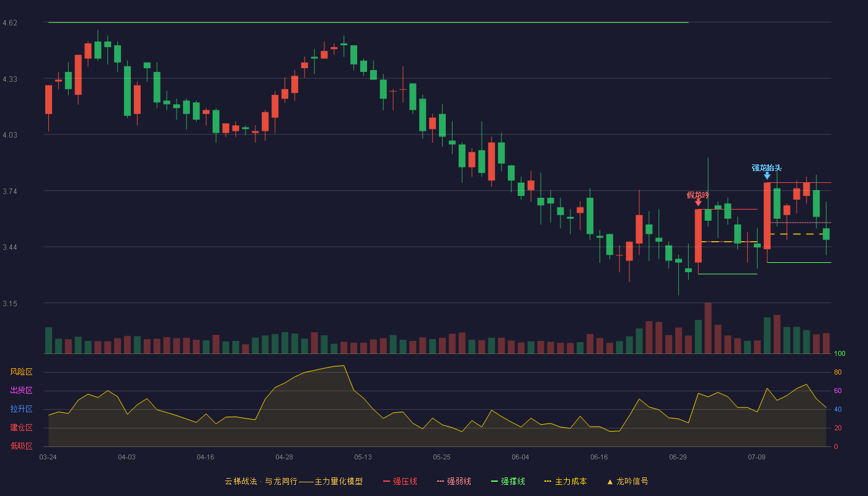
Task: Click the 4.62 price axis label
Action: (x=10, y=23)
